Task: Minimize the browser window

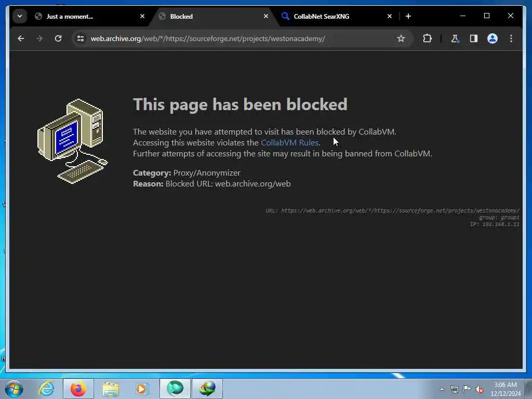Action: (463, 16)
